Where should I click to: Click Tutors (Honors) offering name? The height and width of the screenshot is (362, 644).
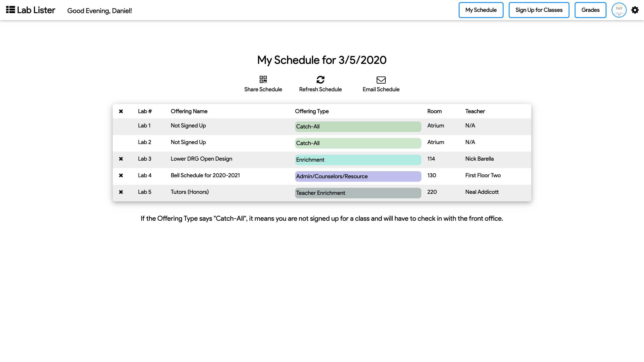tap(190, 192)
